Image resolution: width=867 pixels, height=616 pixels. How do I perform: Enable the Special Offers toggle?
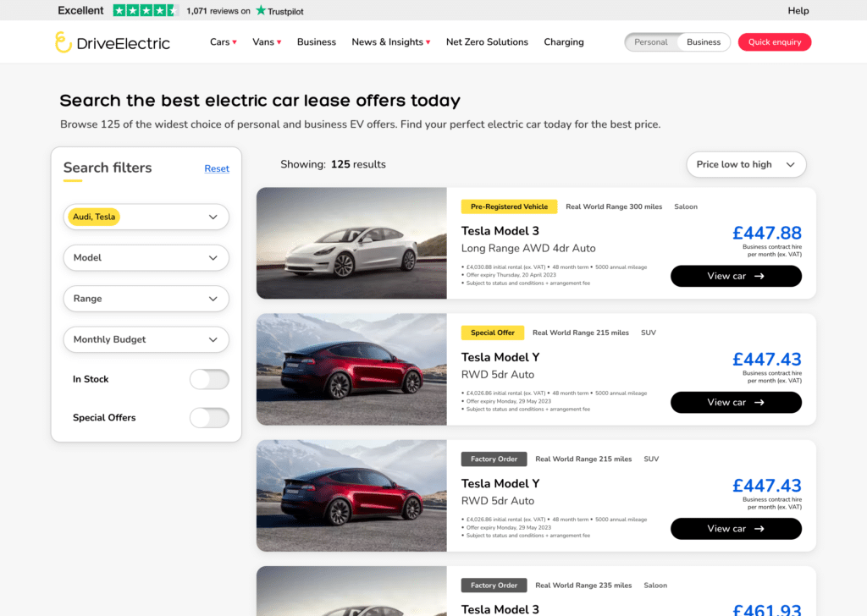point(209,417)
